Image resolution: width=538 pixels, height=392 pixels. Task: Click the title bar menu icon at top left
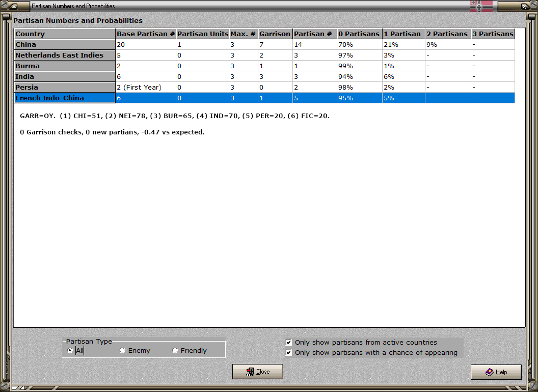(12, 6)
